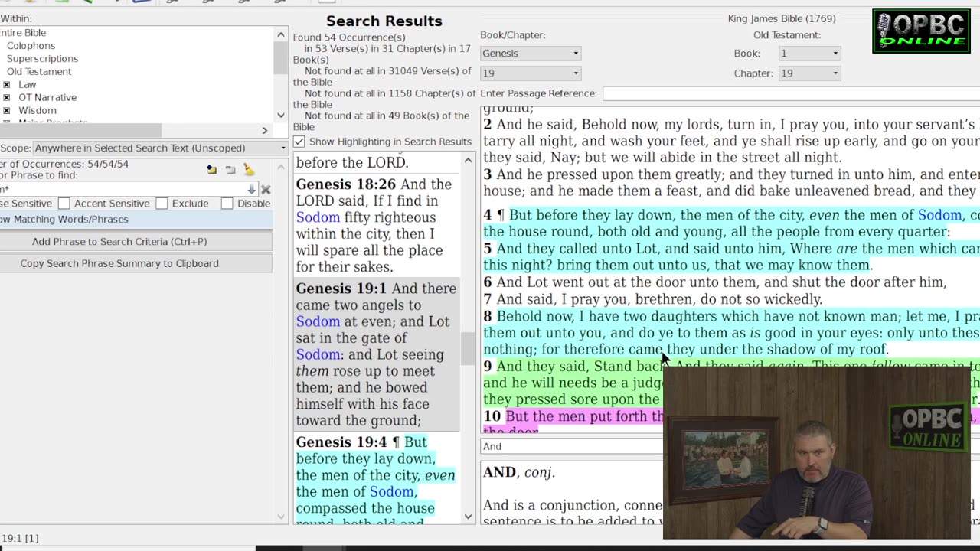Open the phrase history down-arrow icon
Image resolution: width=980 pixels, height=551 pixels.
pos(251,189)
